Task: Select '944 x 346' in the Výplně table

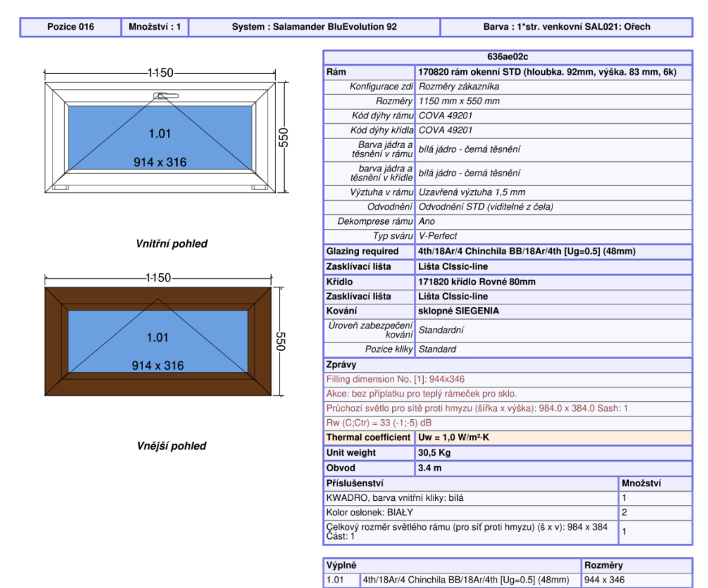Action: 604,580
